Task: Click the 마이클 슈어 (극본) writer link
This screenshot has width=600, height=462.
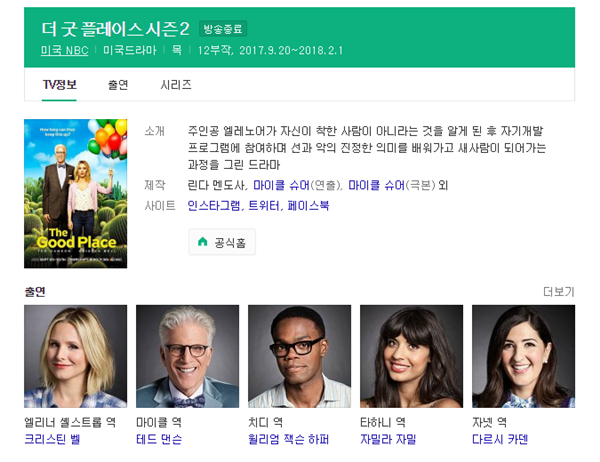Action: click(x=376, y=185)
